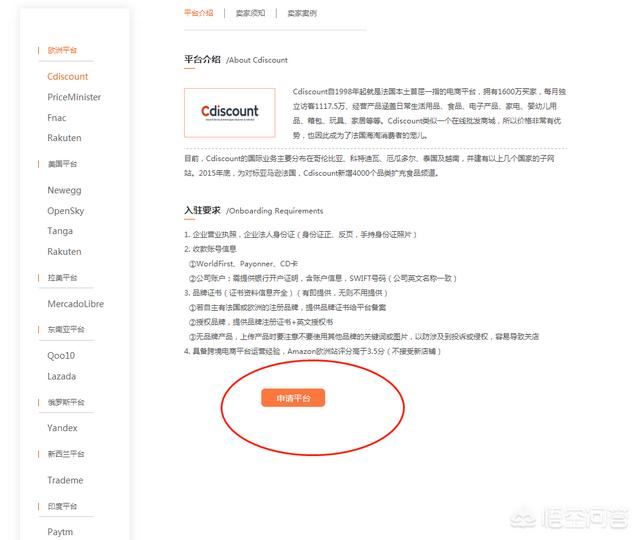640x540 pixels.
Task: Open Trademe platform page
Action: pos(65,480)
